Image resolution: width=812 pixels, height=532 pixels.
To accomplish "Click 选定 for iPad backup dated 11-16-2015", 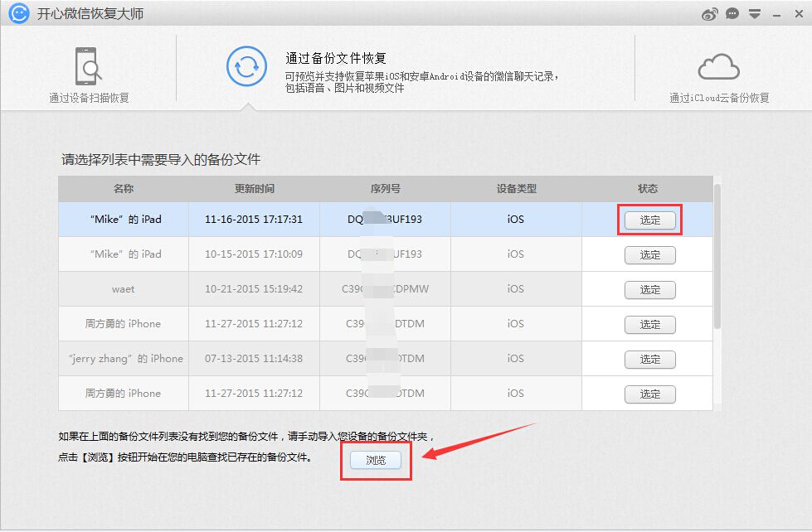I will click(649, 220).
